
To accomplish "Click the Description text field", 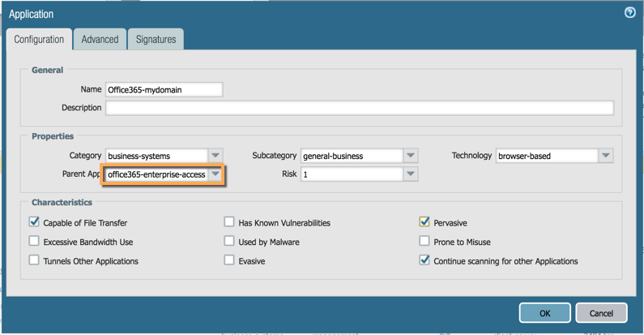I will (359, 108).
